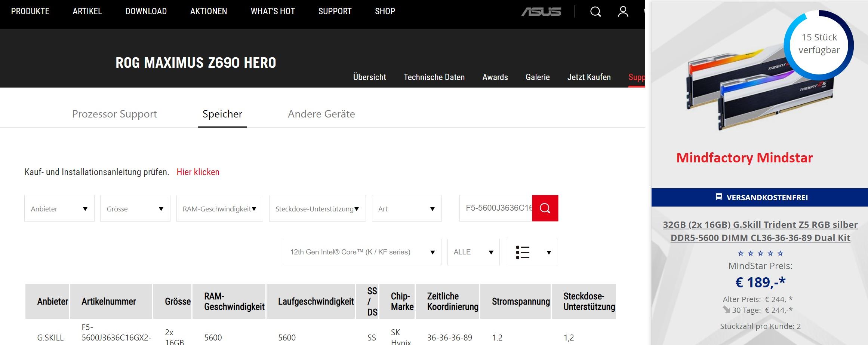Open the PRODUKTE menu
The width and height of the screenshot is (868, 345).
click(30, 11)
